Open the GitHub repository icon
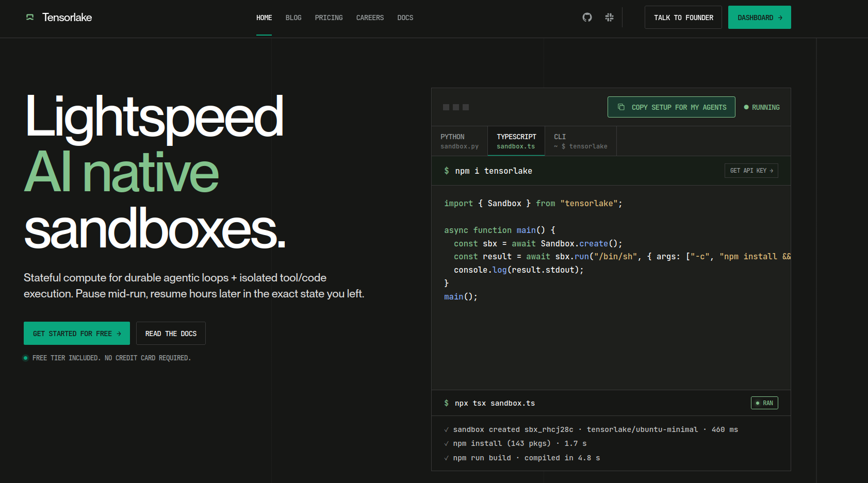This screenshot has width=868, height=483. pos(587,18)
